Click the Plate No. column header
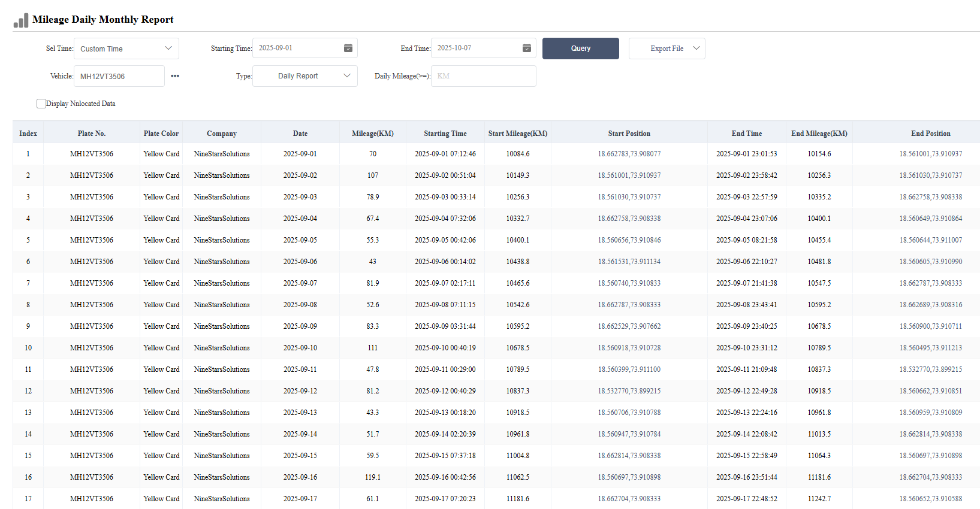Screen dimensions: 980x509 (91, 134)
